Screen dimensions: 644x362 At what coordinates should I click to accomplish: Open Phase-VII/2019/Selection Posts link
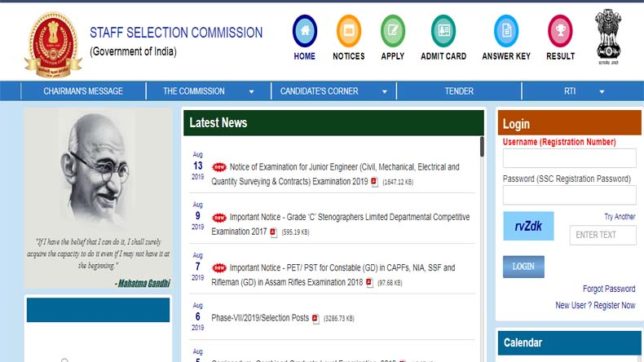pyautogui.click(x=260, y=318)
